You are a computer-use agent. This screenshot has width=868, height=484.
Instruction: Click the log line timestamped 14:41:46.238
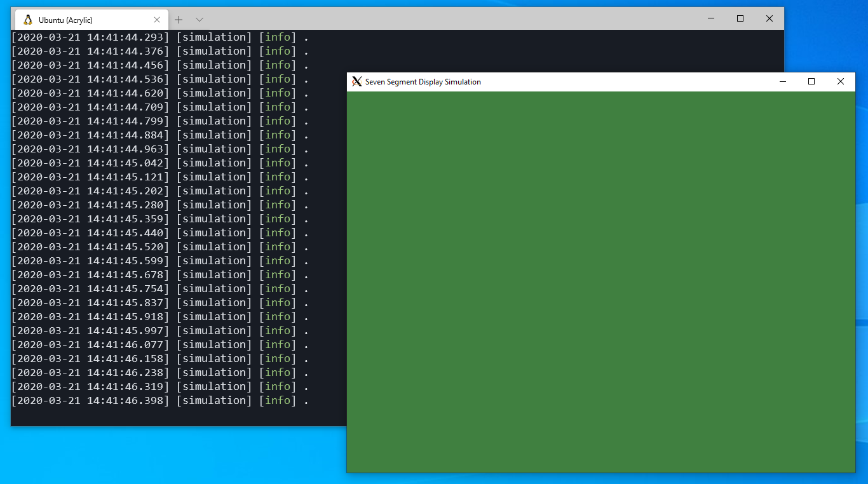pos(161,372)
